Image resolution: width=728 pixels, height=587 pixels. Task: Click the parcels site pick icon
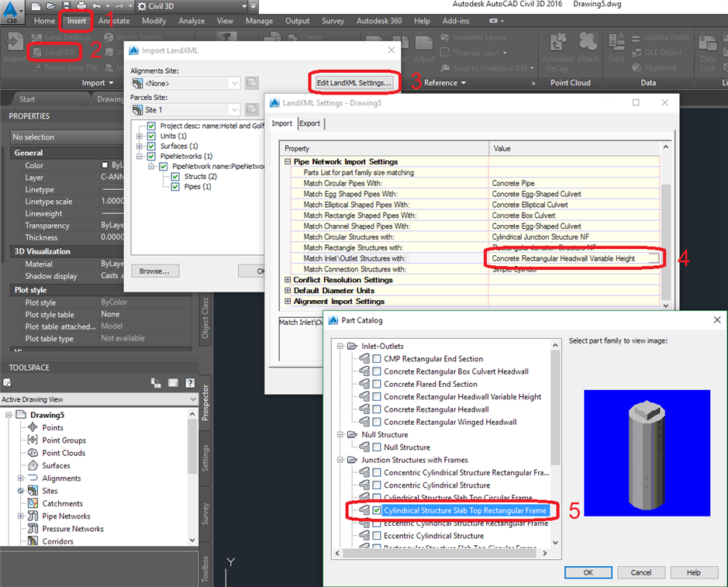tap(252, 110)
